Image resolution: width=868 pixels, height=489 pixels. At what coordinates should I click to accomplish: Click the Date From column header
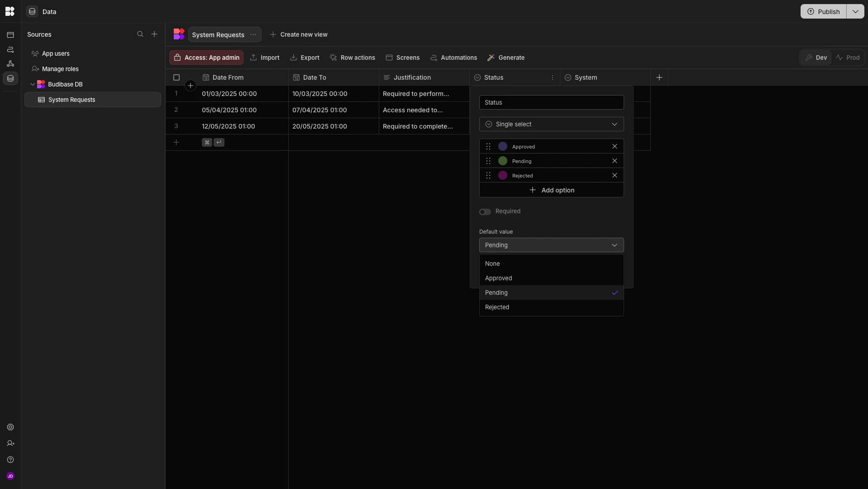coord(243,77)
